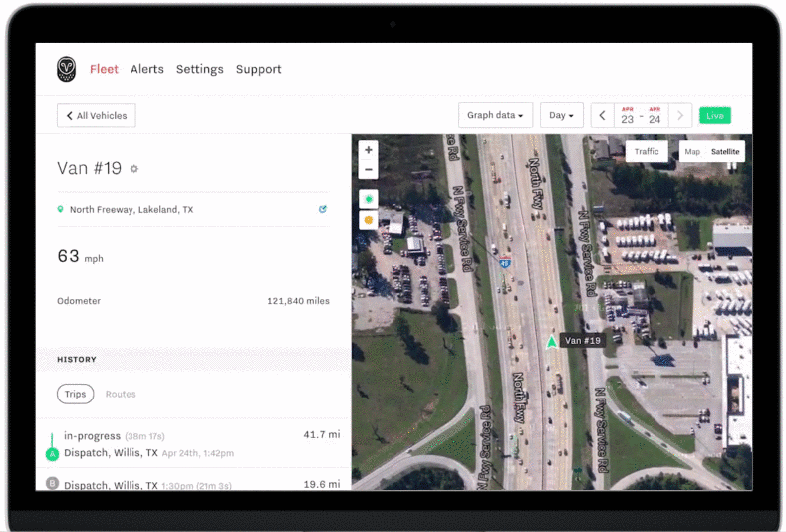786x532 pixels.
Task: Go back to All Vehicles
Action: coord(97,115)
